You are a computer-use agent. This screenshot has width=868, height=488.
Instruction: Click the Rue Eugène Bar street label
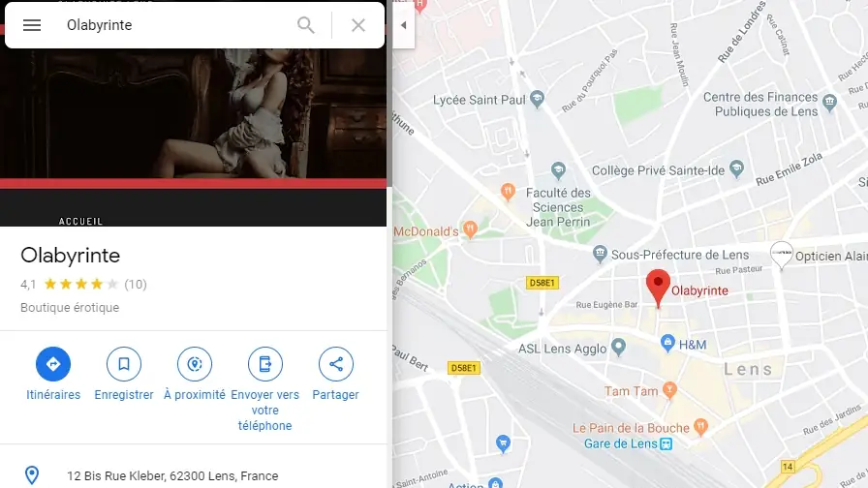pyautogui.click(x=606, y=304)
